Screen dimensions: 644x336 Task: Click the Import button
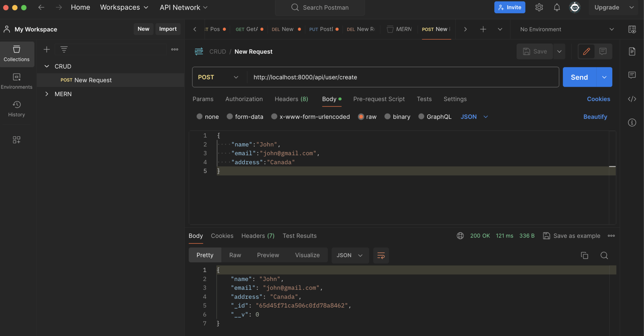pyautogui.click(x=168, y=29)
